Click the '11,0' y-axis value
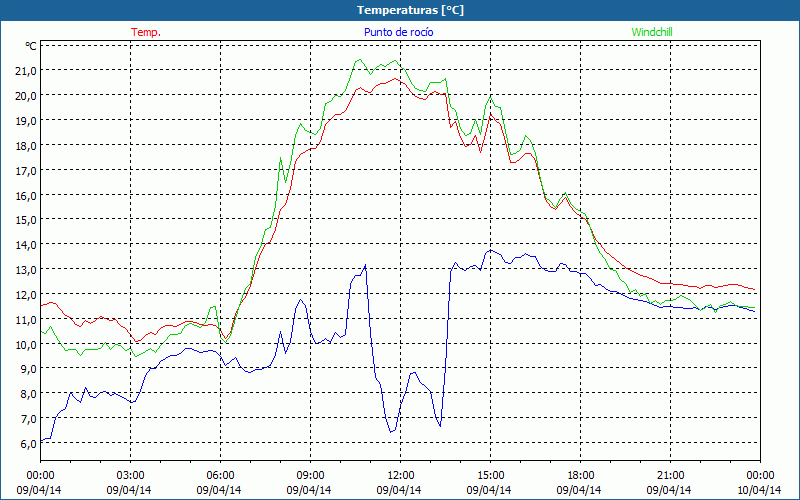 click(x=26, y=320)
